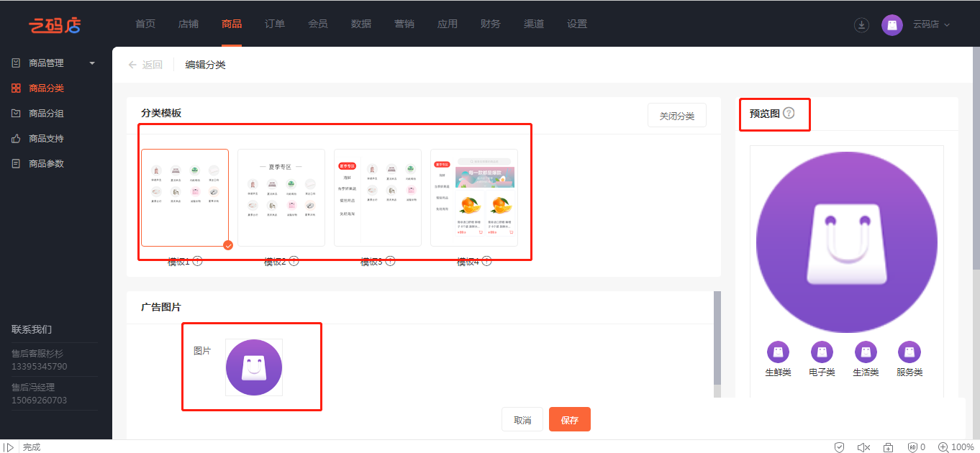Click the 广告图片 uploaded image thumbnail

pos(254,367)
